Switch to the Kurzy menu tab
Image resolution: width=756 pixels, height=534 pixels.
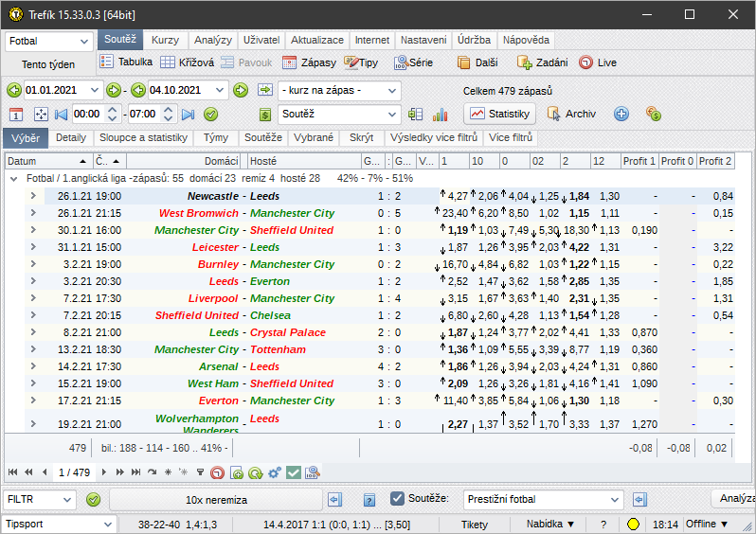click(165, 40)
